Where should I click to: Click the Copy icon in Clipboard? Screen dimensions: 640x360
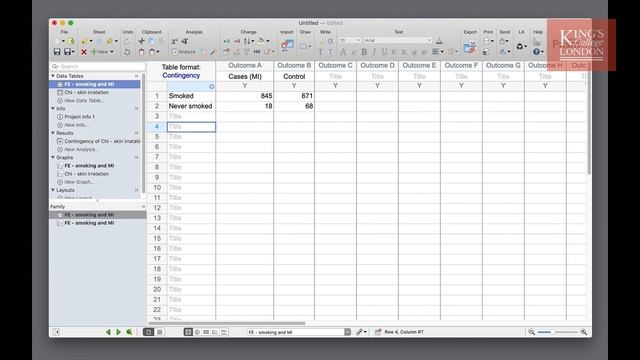click(x=151, y=41)
